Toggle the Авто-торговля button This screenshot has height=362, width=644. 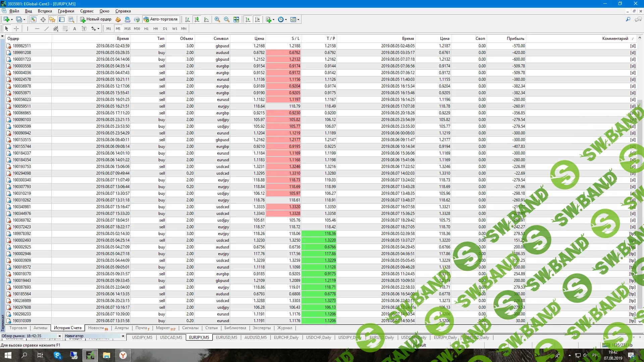(160, 19)
